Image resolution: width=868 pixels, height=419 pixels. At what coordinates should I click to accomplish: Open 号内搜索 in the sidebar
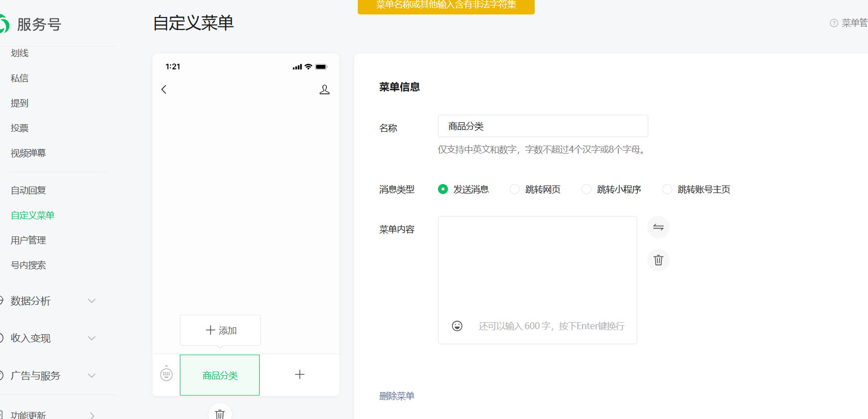28,265
